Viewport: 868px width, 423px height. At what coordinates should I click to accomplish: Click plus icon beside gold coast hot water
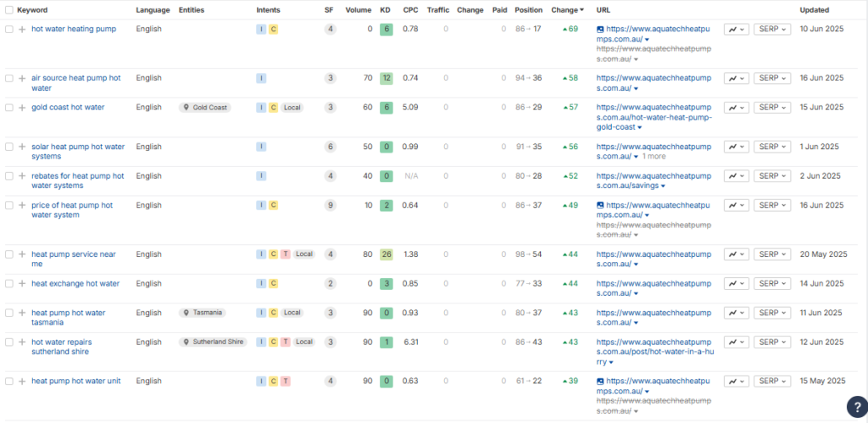coord(22,108)
